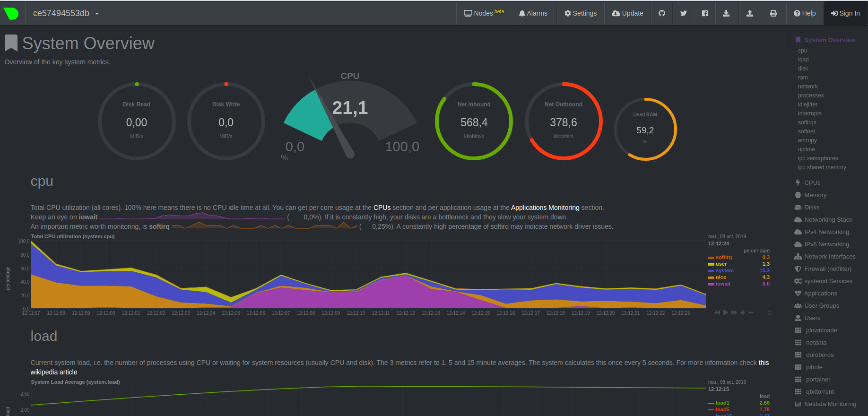This screenshot has width=868, height=416.
Task: Click the upload snapshot icon
Action: 750,13
